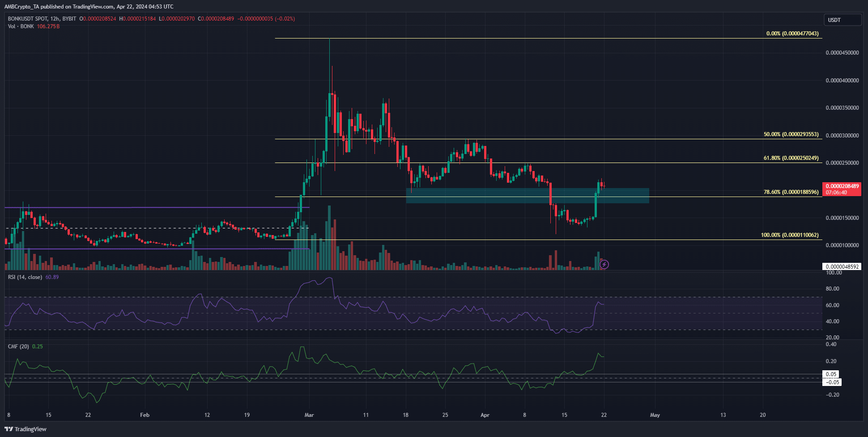Click the 0.0000100000 price axis label
The width and height of the screenshot is (868, 437).
point(842,245)
